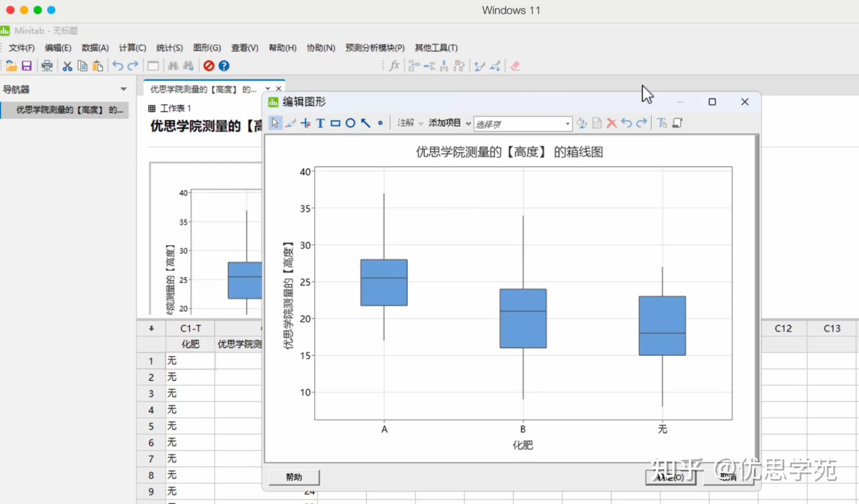The width and height of the screenshot is (859, 504).
Task: Open the 图形(G) menu
Action: (207, 48)
